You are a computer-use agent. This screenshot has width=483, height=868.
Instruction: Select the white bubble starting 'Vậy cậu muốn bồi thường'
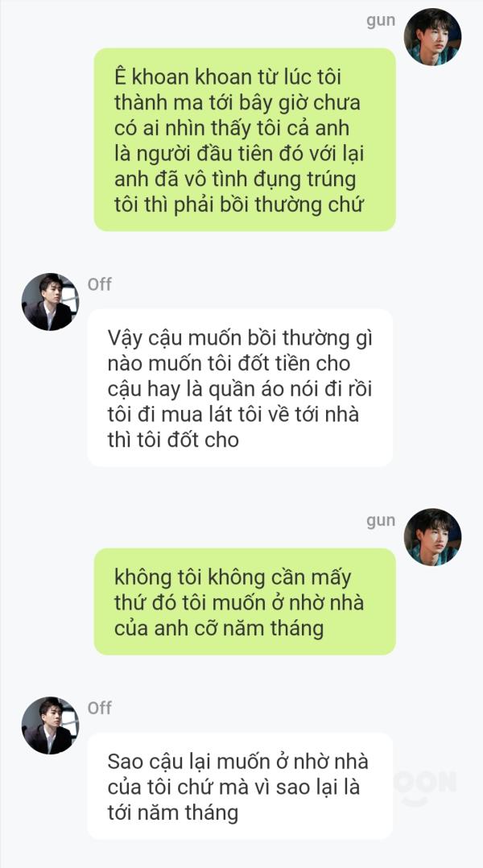coord(240,388)
